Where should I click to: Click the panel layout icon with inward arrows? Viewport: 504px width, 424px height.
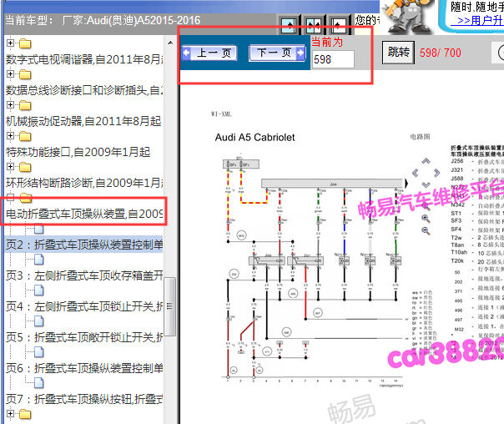(x=314, y=25)
